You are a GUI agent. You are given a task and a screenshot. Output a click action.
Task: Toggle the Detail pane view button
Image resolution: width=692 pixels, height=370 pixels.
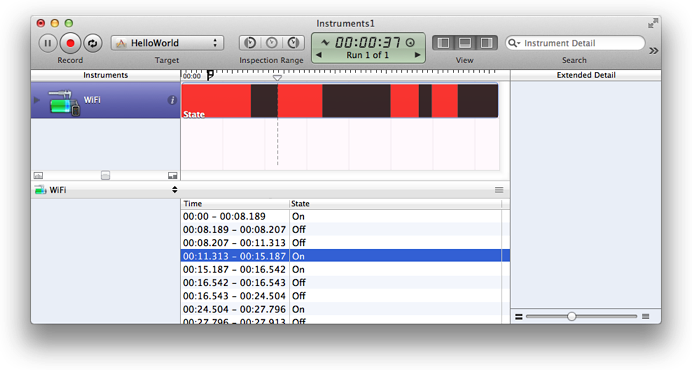pyautogui.click(x=465, y=43)
